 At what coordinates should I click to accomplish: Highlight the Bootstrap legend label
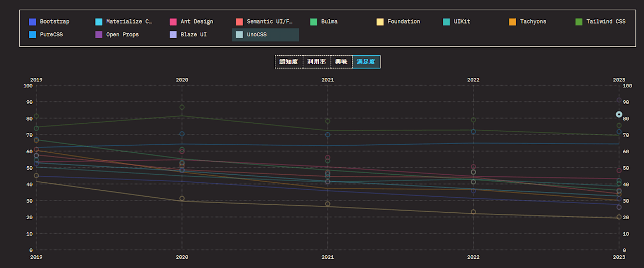[55, 22]
